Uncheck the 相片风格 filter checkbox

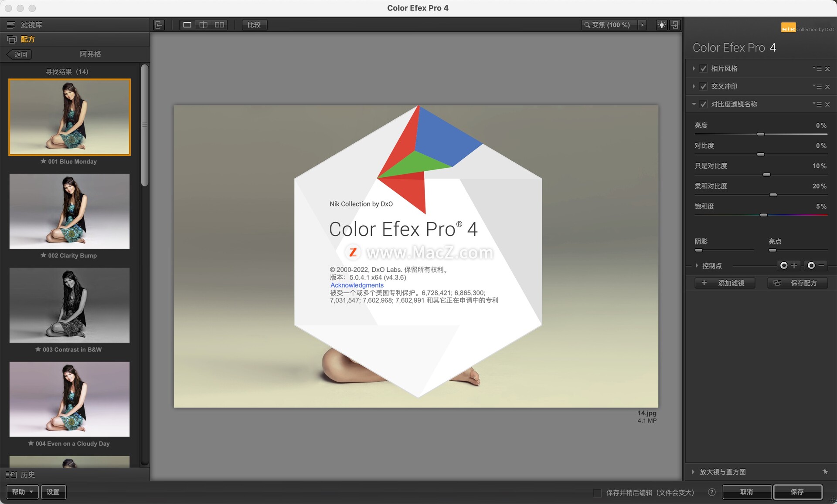(x=703, y=68)
